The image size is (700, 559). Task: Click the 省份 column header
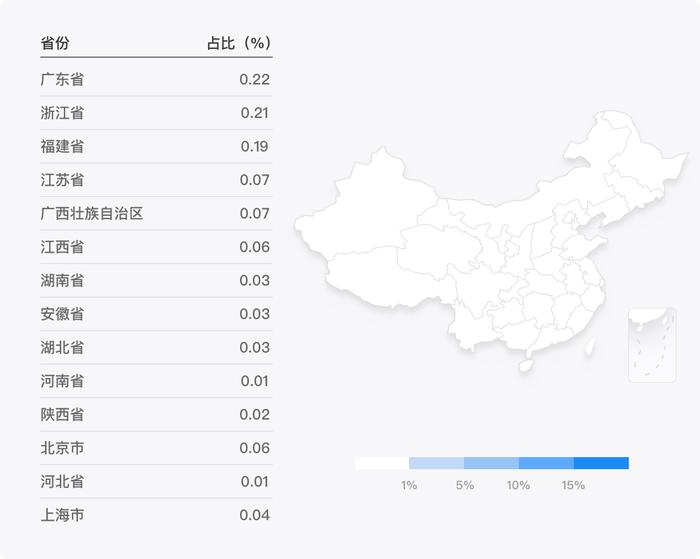pyautogui.click(x=55, y=43)
